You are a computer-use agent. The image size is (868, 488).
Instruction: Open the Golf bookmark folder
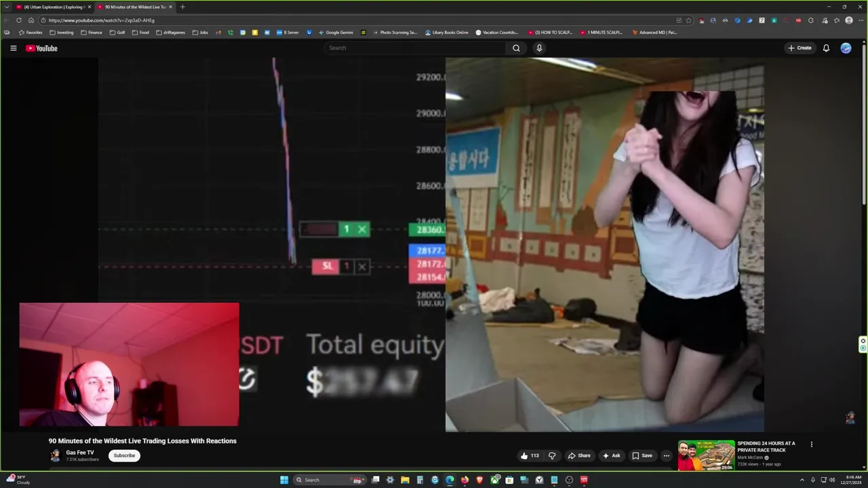click(x=117, y=33)
